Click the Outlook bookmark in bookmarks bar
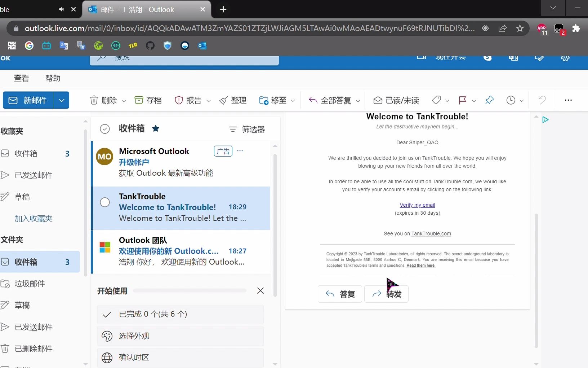 [202, 45]
